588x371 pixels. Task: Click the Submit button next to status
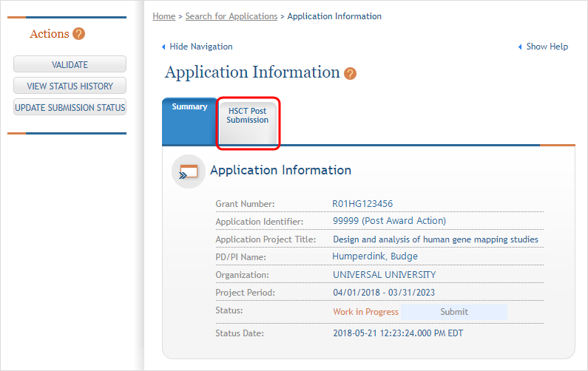click(454, 312)
